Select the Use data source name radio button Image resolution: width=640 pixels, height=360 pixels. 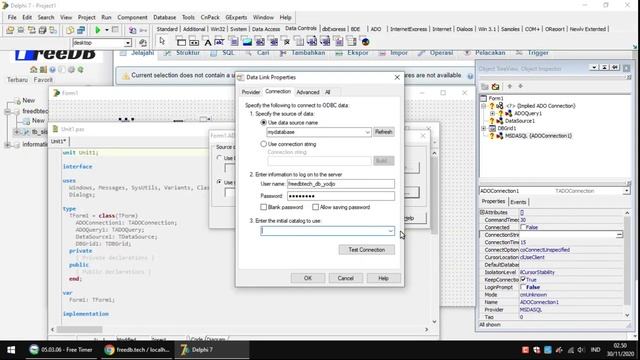click(x=263, y=122)
